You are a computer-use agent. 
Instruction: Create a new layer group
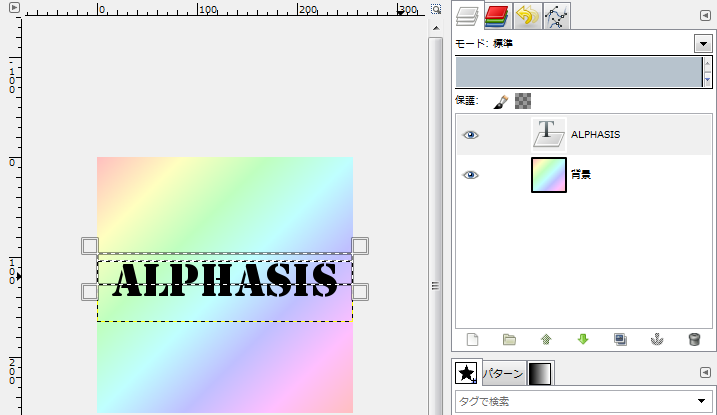pos(509,340)
